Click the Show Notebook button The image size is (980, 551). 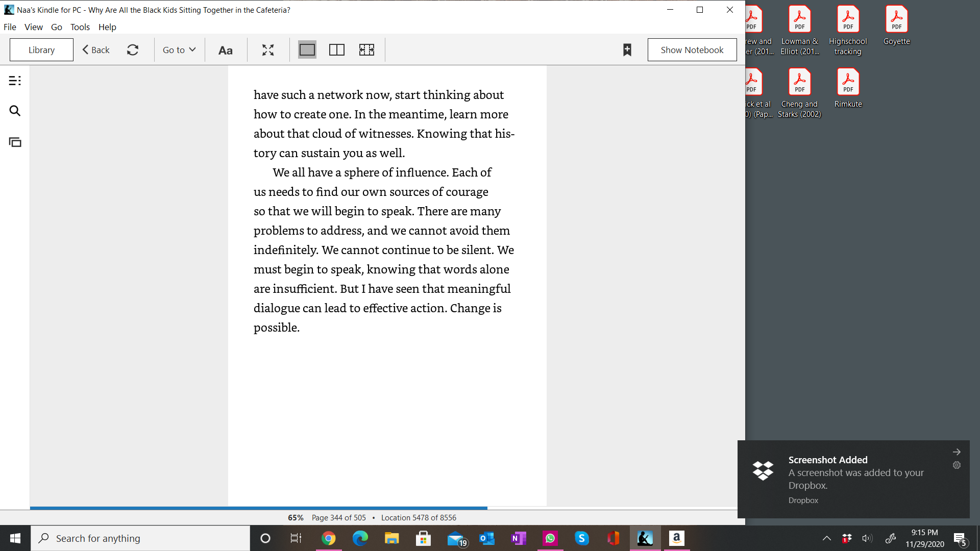pyautogui.click(x=692, y=49)
